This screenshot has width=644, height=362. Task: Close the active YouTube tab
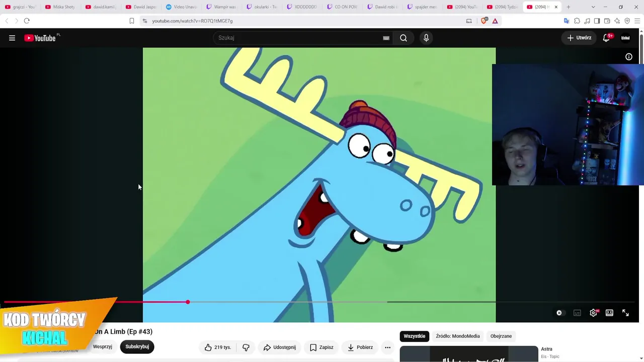556,7
